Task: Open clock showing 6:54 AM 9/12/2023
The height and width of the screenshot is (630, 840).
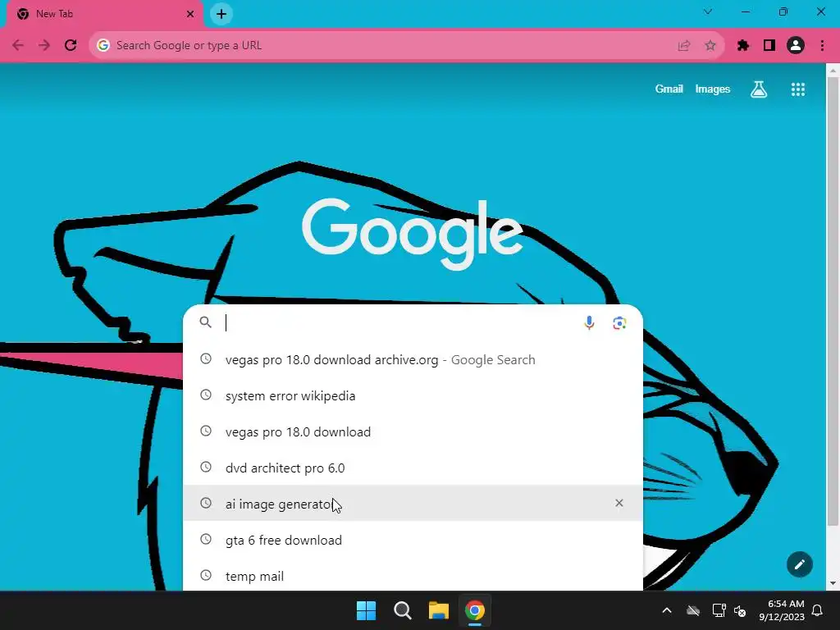Action: [x=782, y=610]
